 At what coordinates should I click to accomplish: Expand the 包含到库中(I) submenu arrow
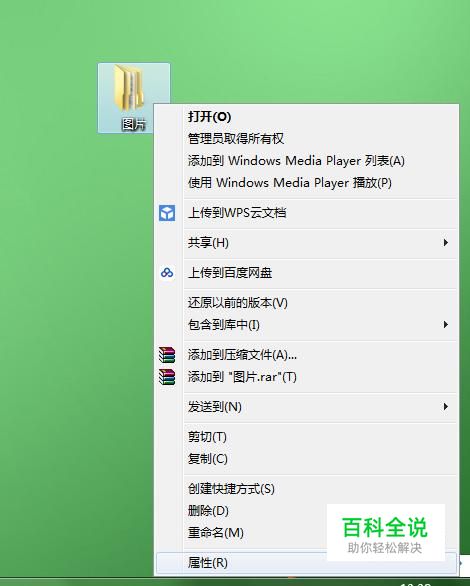(445, 324)
